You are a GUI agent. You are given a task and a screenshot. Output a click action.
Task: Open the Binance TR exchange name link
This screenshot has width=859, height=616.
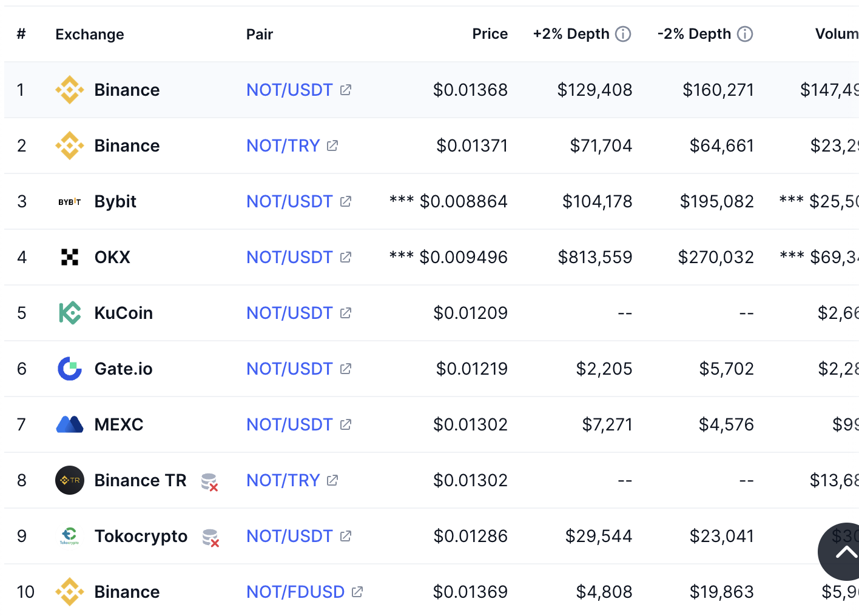click(x=140, y=481)
